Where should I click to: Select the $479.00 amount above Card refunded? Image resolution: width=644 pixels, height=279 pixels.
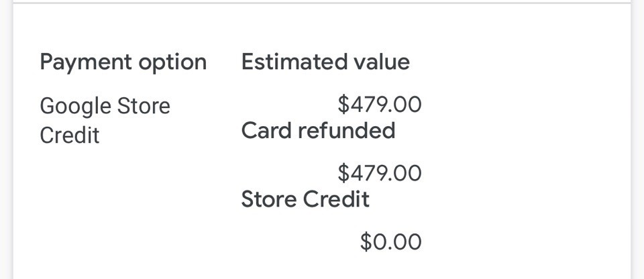pos(380,105)
